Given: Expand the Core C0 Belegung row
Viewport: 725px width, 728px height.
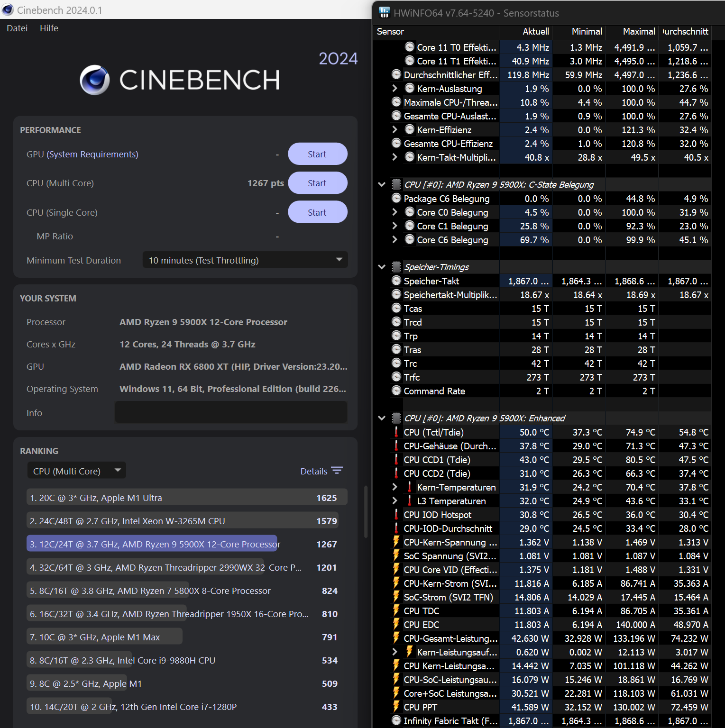Looking at the screenshot, I should pos(395,212).
